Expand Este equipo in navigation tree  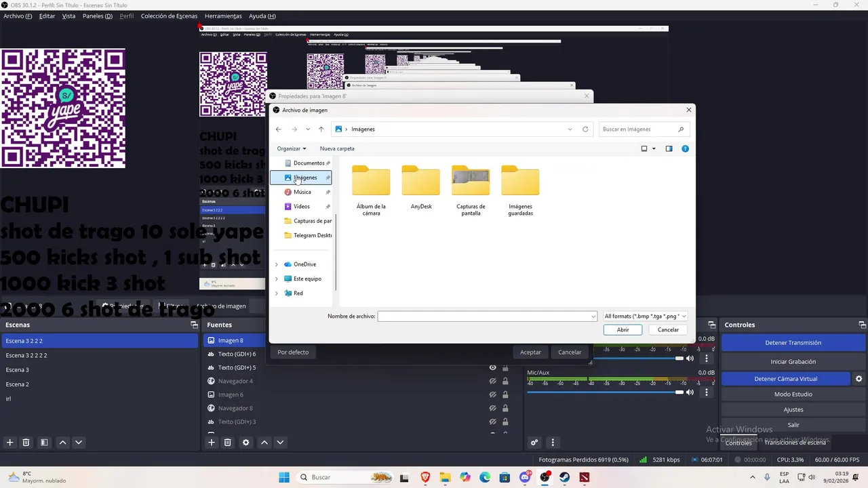coord(276,279)
